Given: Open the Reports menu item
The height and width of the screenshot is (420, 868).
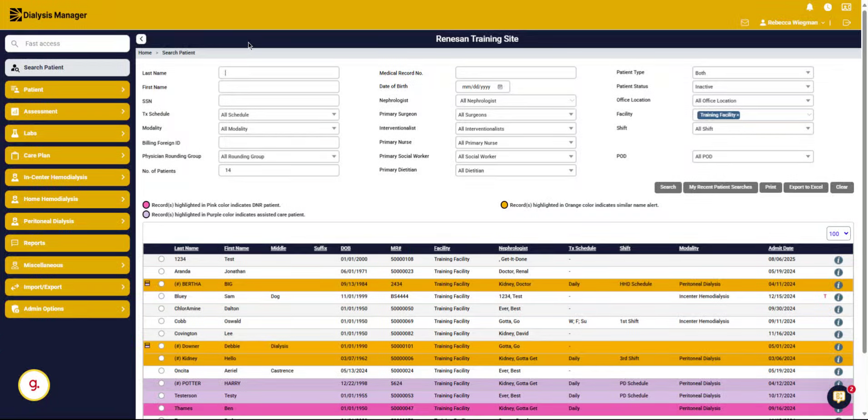Looking at the screenshot, I should click(67, 243).
